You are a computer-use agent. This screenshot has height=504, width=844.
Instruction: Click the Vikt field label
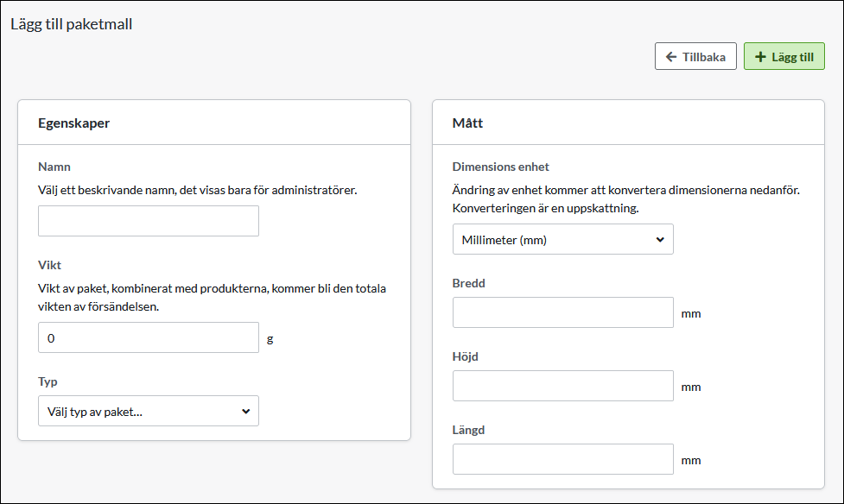[52, 265]
